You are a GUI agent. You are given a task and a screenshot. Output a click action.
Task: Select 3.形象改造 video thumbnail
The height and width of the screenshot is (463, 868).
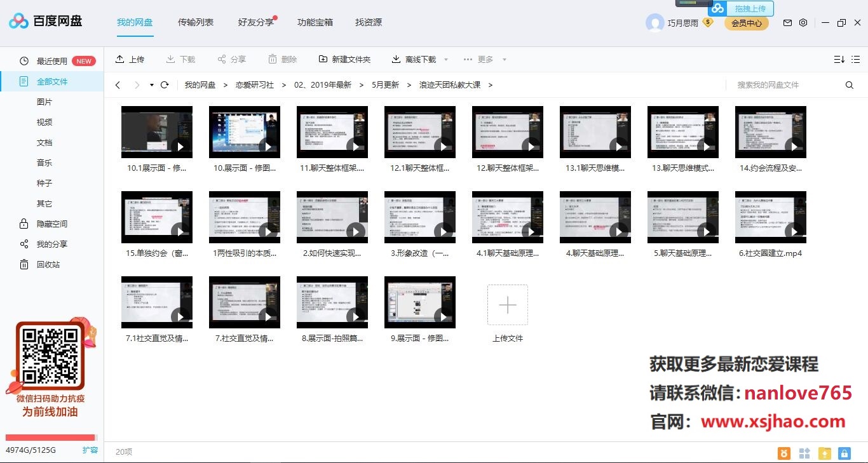(420, 217)
